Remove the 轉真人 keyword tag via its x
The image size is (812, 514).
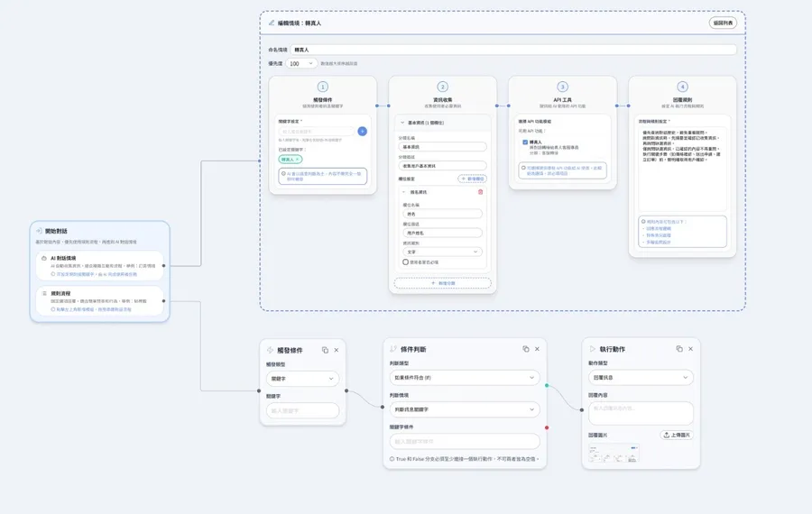tap(297, 160)
